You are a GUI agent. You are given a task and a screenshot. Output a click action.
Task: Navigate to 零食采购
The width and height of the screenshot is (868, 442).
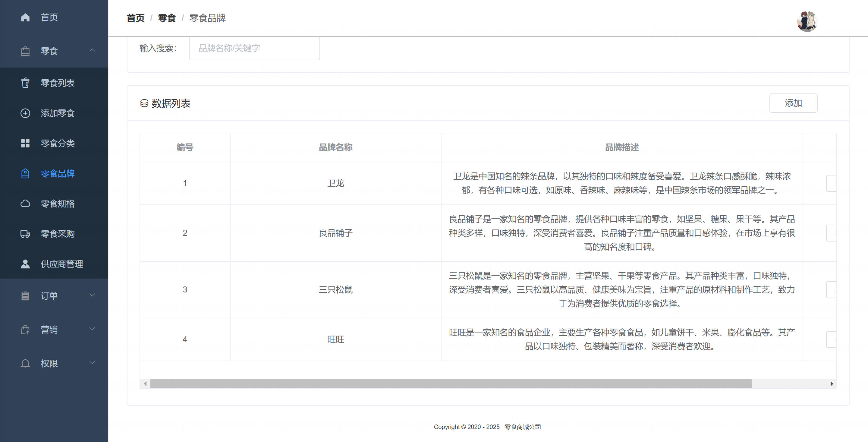coord(54,234)
